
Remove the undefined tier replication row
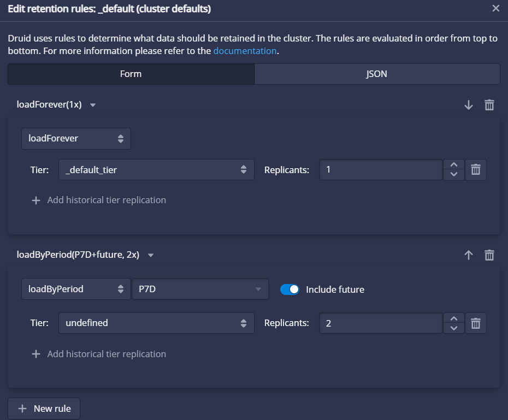476,323
